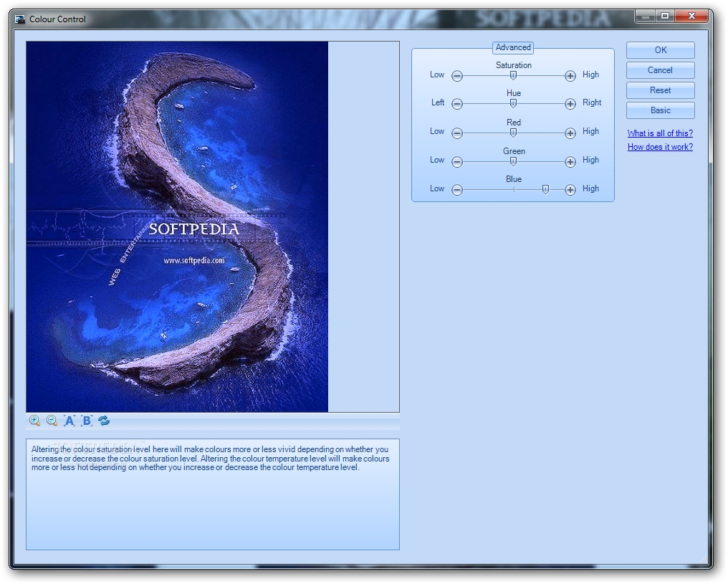Reset all colour adjustments
This screenshot has height=584, width=728.
(x=660, y=90)
